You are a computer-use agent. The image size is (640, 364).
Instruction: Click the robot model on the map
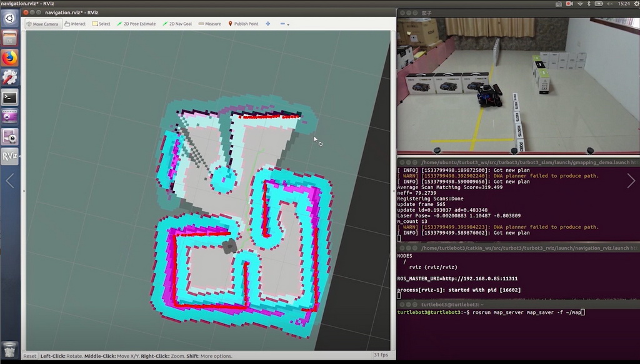pos(229,245)
